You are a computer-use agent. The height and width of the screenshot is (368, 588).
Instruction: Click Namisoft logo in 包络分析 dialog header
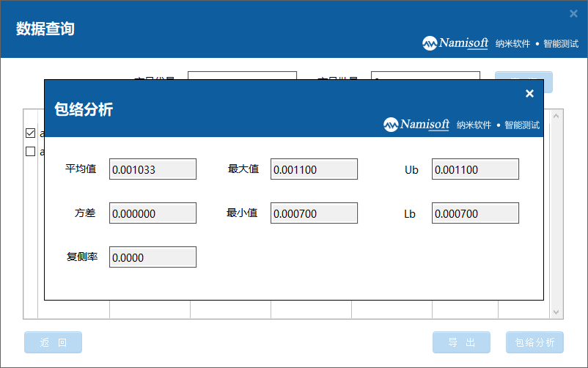(416, 125)
